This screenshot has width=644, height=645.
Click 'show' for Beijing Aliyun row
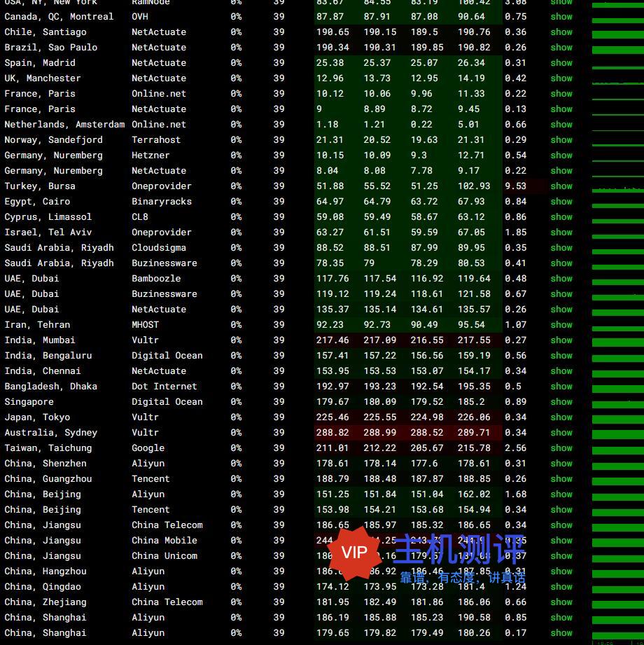click(x=561, y=494)
